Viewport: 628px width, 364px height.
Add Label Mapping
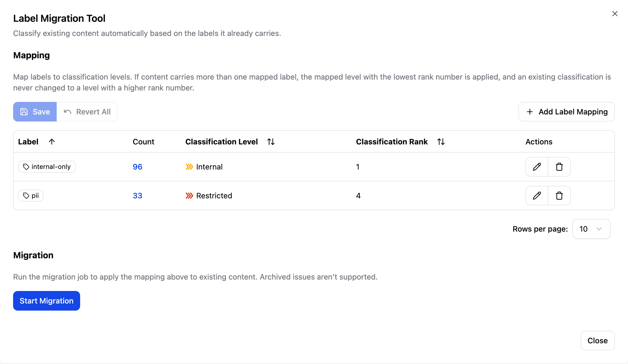point(566,112)
